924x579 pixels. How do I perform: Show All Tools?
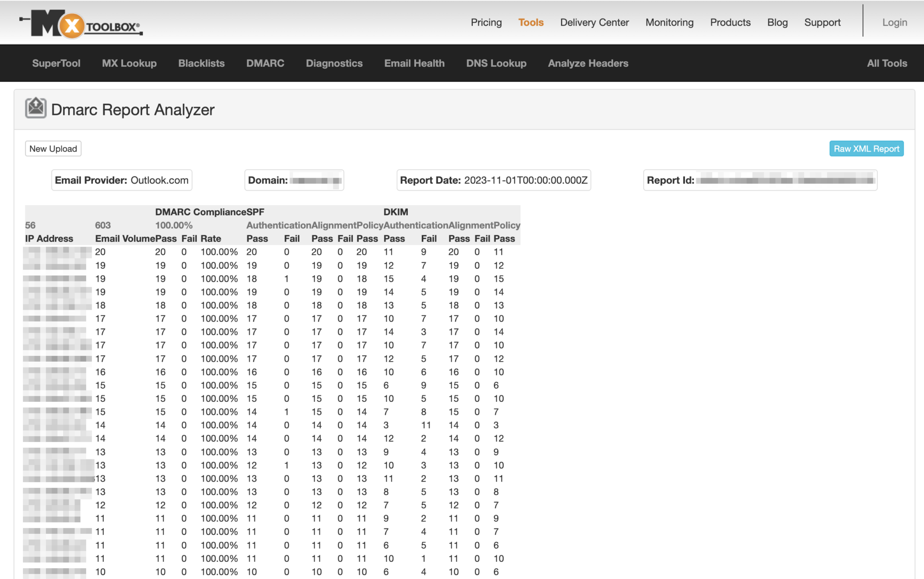tap(887, 63)
